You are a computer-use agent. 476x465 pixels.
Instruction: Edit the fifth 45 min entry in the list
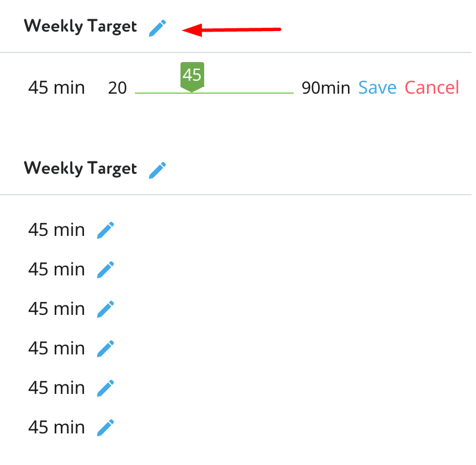[105, 388]
